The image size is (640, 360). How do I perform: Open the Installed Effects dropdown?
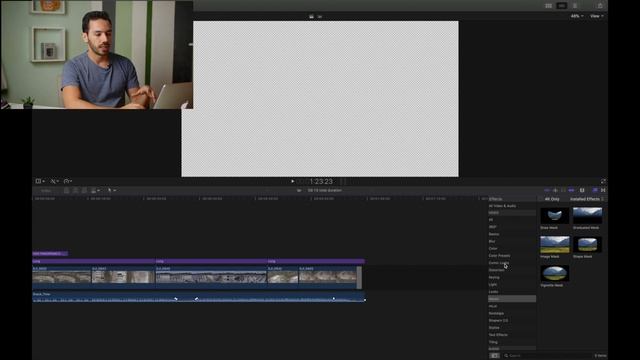587,199
